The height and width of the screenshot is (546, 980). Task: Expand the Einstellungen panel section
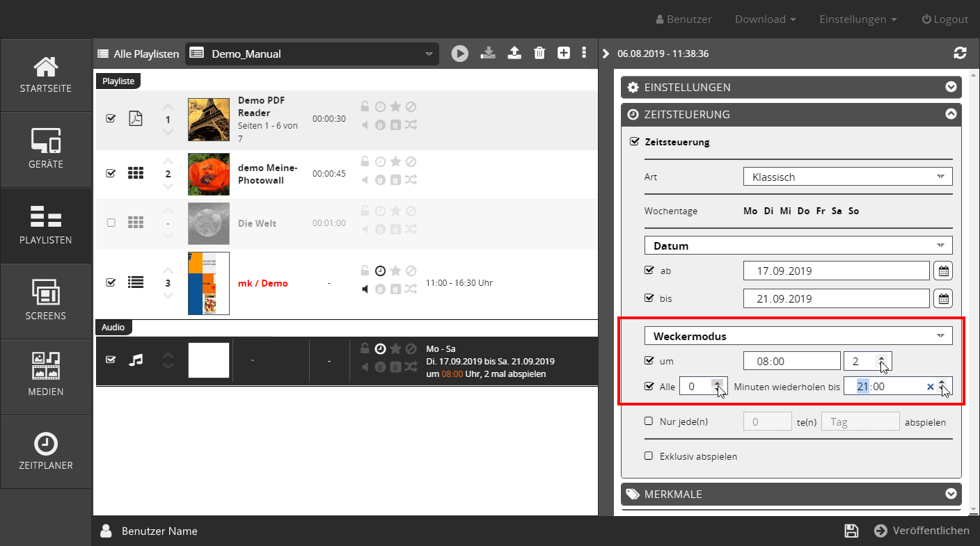click(x=791, y=88)
